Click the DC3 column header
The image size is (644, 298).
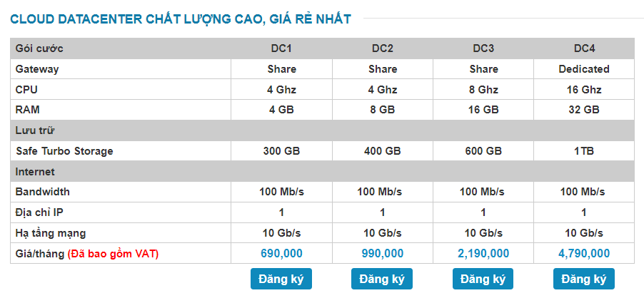[483, 48]
